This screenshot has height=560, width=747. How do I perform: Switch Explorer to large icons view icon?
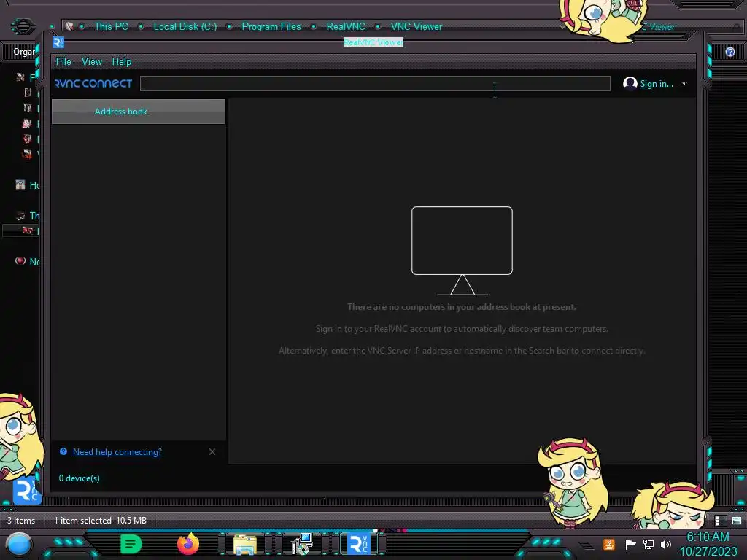point(737,521)
